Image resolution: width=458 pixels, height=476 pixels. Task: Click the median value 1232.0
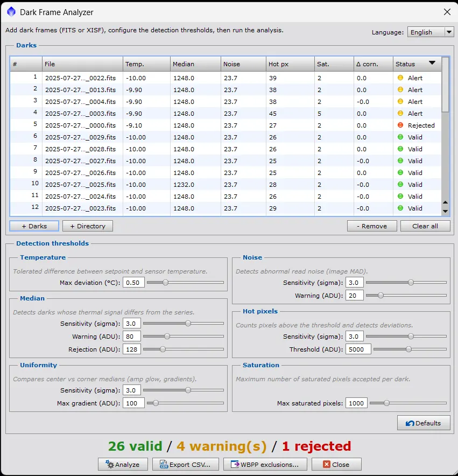184,185
